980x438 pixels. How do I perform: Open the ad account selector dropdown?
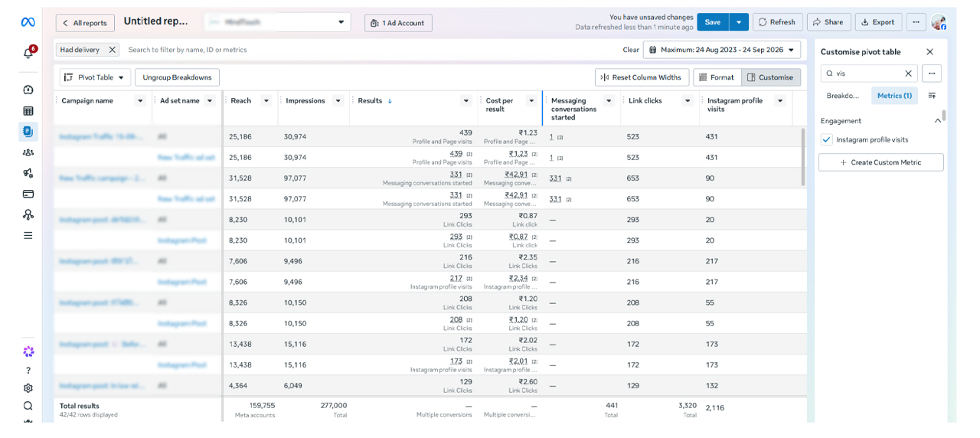[x=278, y=22]
